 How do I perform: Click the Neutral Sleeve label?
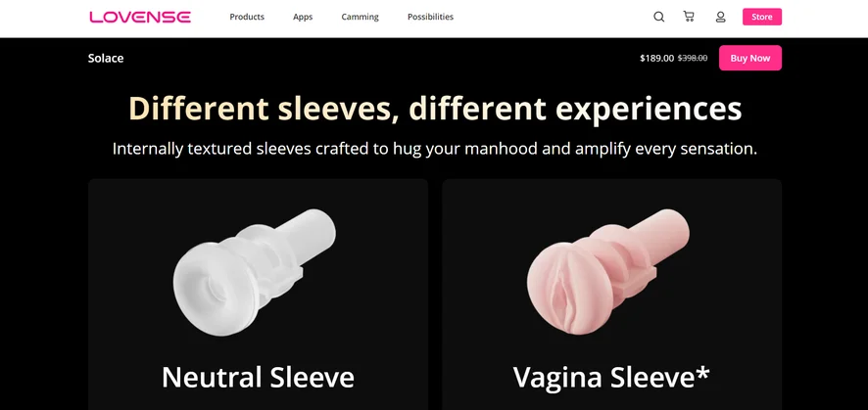[258, 378]
